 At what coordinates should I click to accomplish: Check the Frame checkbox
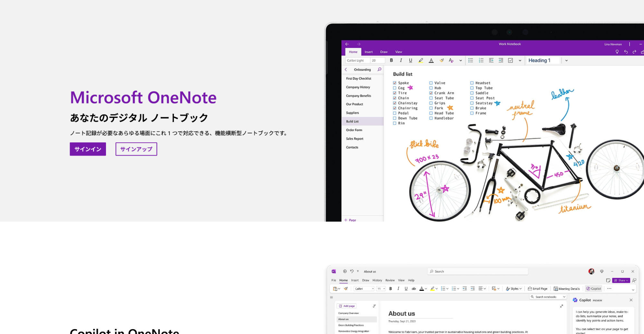coord(472,113)
